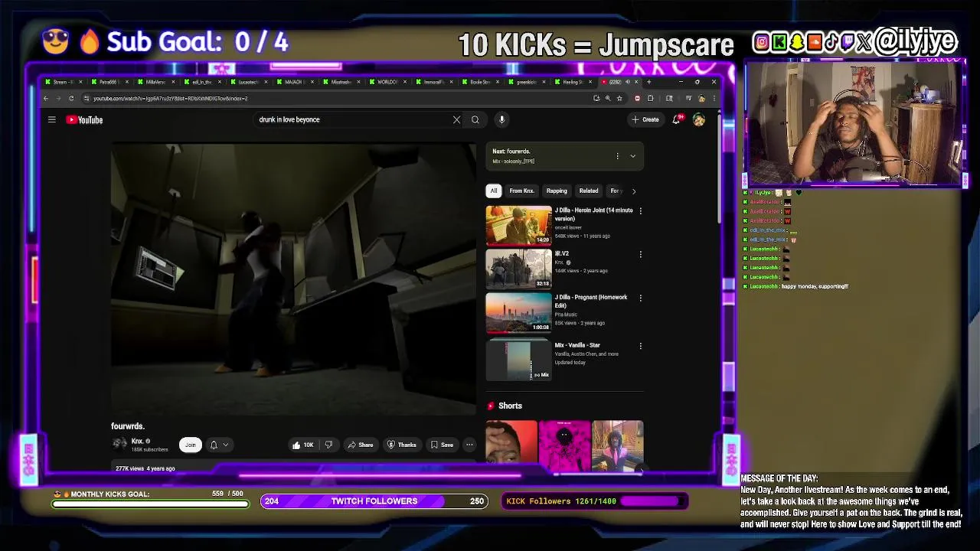Open the YouTube hamburger guide menu
980x551 pixels.
52,119
